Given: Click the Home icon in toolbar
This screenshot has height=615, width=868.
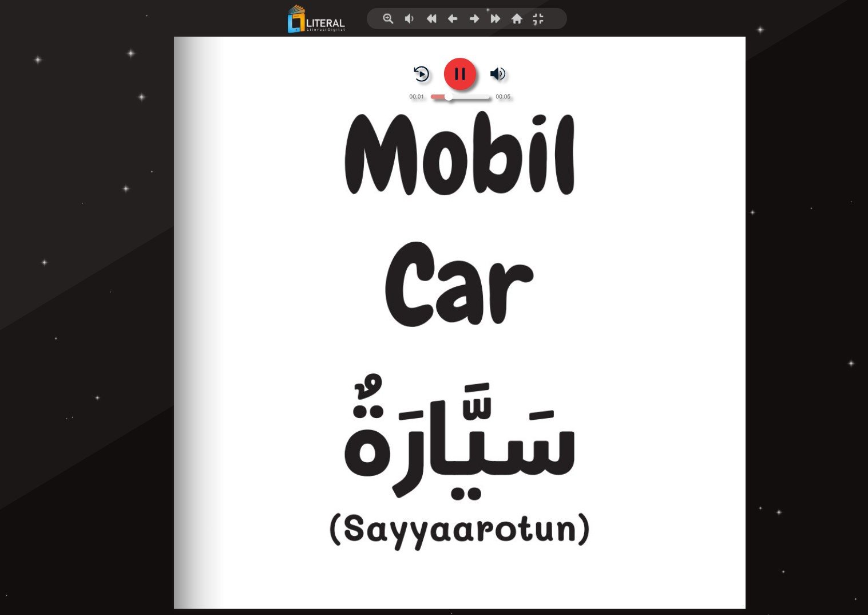Looking at the screenshot, I should click(517, 19).
